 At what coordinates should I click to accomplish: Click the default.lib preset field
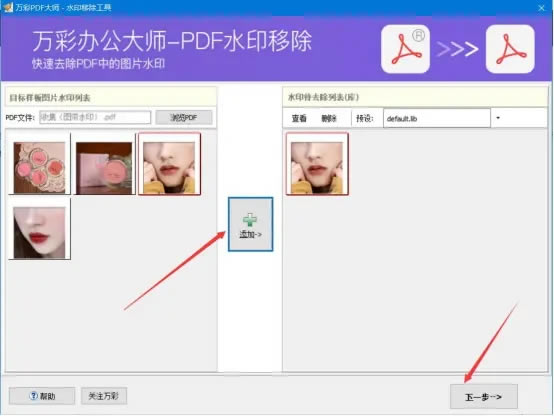point(437,118)
